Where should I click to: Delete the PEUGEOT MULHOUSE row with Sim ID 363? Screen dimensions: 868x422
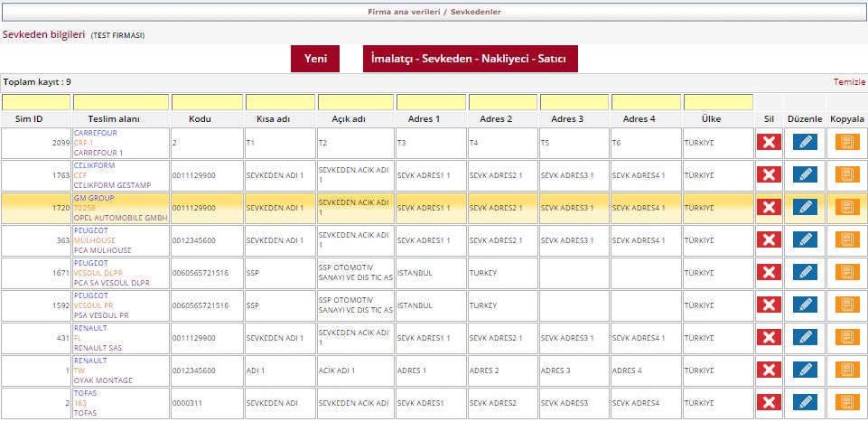click(769, 239)
